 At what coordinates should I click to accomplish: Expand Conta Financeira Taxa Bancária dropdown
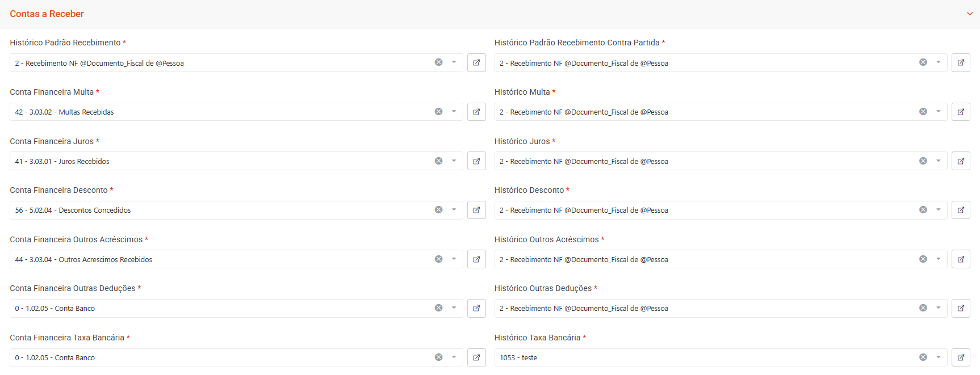coord(454,357)
